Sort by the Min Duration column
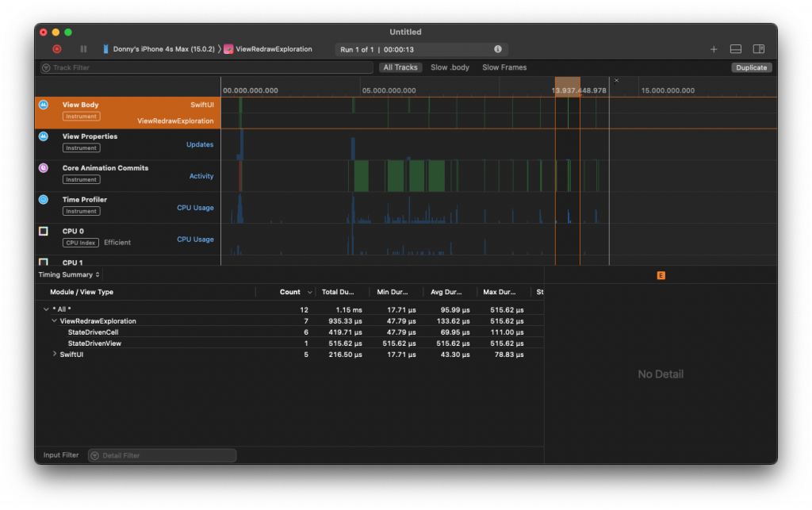812x510 pixels. point(393,292)
